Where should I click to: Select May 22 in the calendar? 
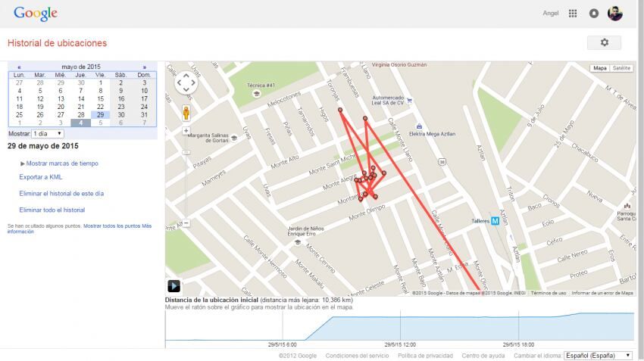[x=101, y=107]
